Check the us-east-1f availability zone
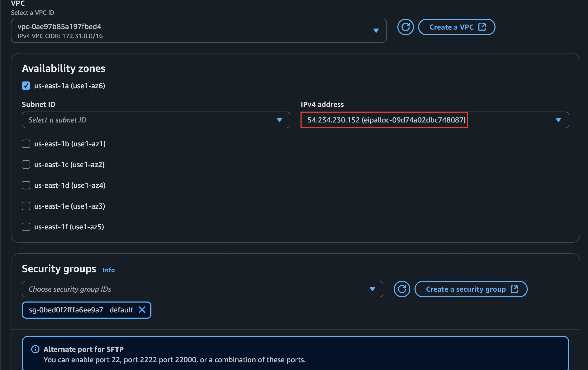Screen dimensions: 588x370 click(x=26, y=227)
